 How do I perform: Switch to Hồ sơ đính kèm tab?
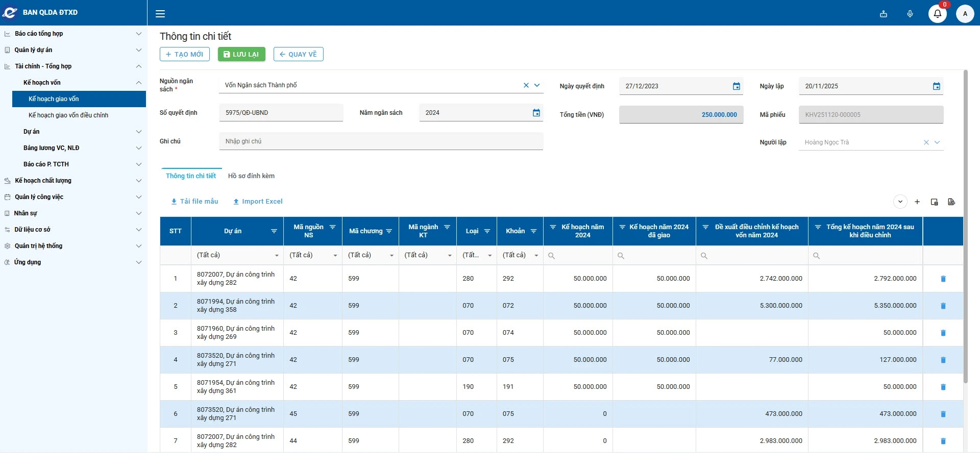(251, 176)
